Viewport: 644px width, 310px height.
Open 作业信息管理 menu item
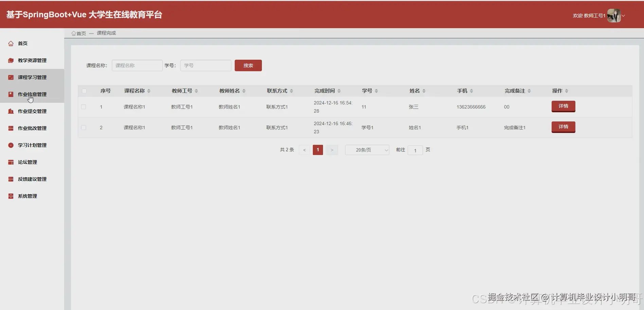coord(32,94)
